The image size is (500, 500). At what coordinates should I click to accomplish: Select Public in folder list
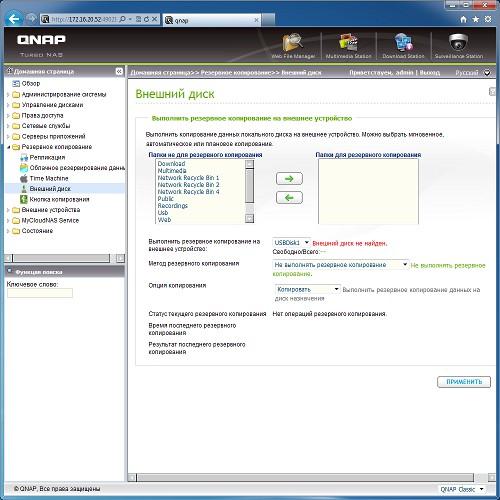coord(166,199)
